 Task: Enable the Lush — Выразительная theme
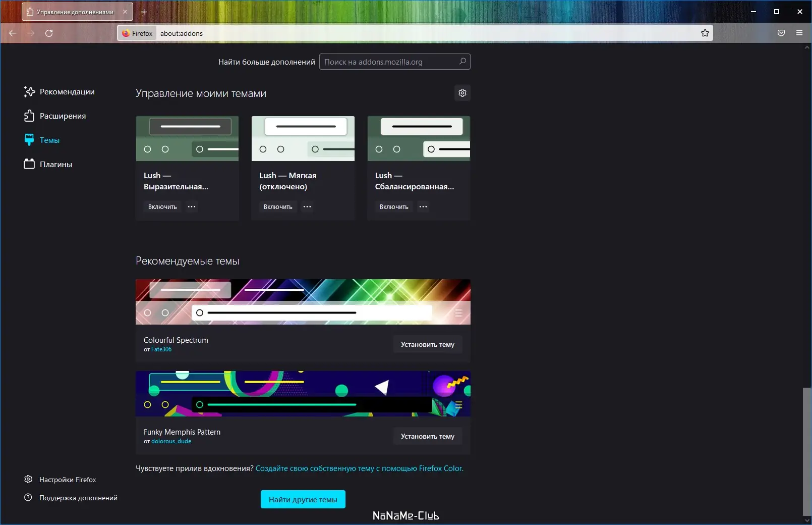tap(162, 207)
